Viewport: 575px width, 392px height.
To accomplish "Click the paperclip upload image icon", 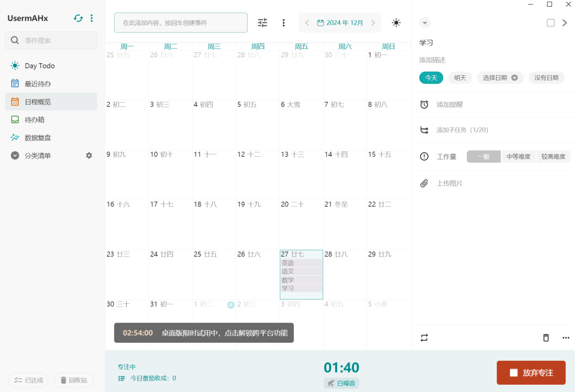I will pos(424,184).
